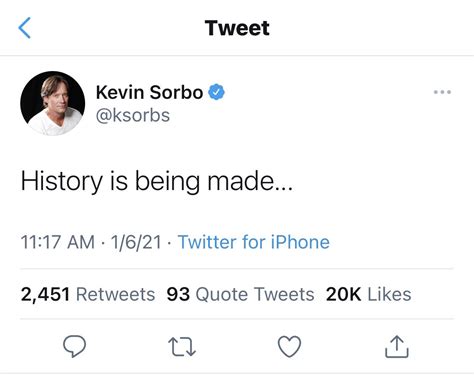
Task: Visit the @ksorbs handle
Action: tap(133, 115)
